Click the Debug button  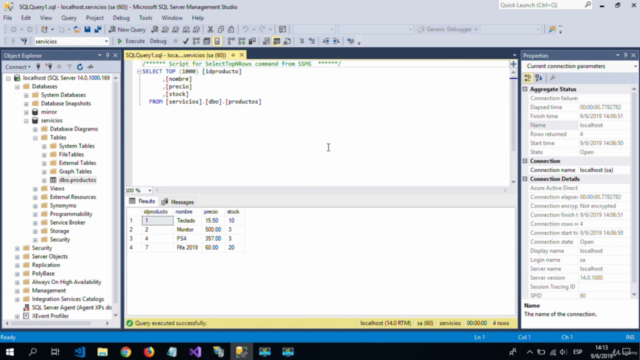[x=158, y=41]
